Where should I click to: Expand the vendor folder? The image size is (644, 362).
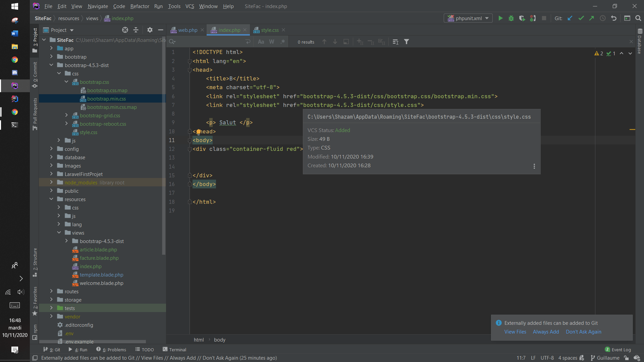51,316
